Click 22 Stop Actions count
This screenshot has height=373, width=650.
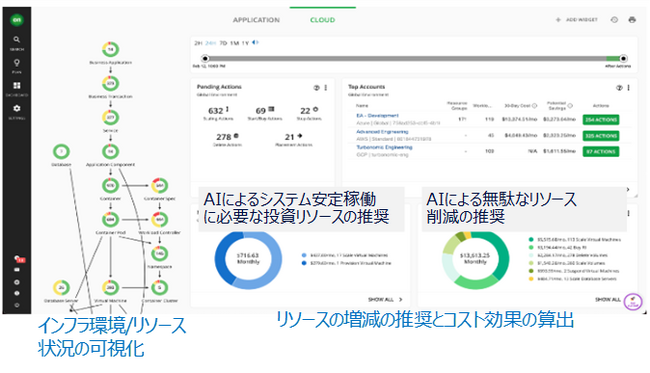[x=309, y=113]
